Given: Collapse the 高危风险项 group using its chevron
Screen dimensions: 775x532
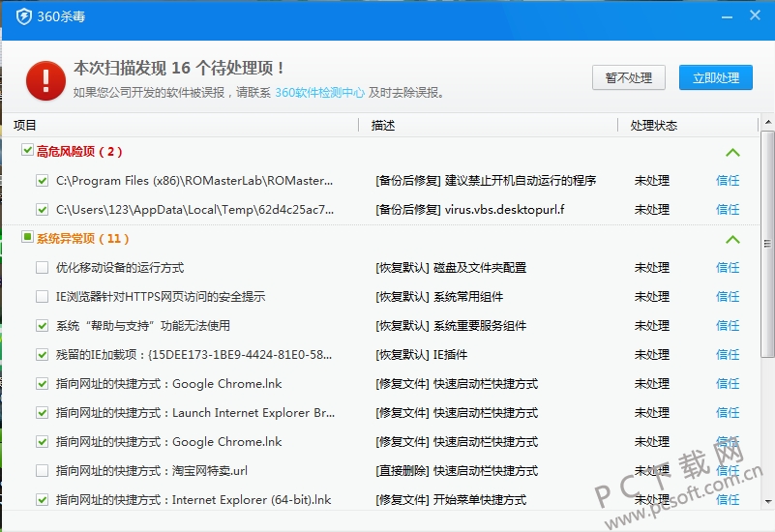Looking at the screenshot, I should [x=732, y=152].
